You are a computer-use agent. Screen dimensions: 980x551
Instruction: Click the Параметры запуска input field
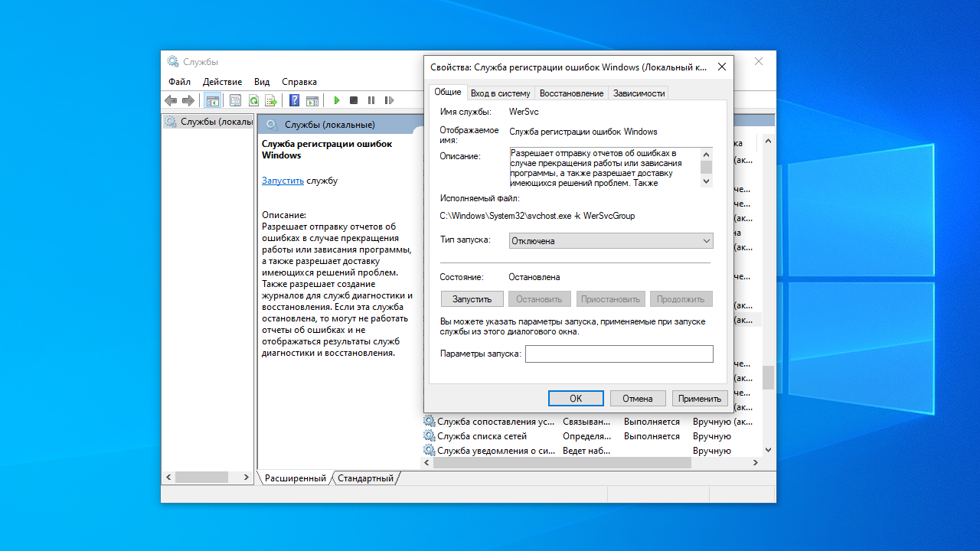(619, 354)
